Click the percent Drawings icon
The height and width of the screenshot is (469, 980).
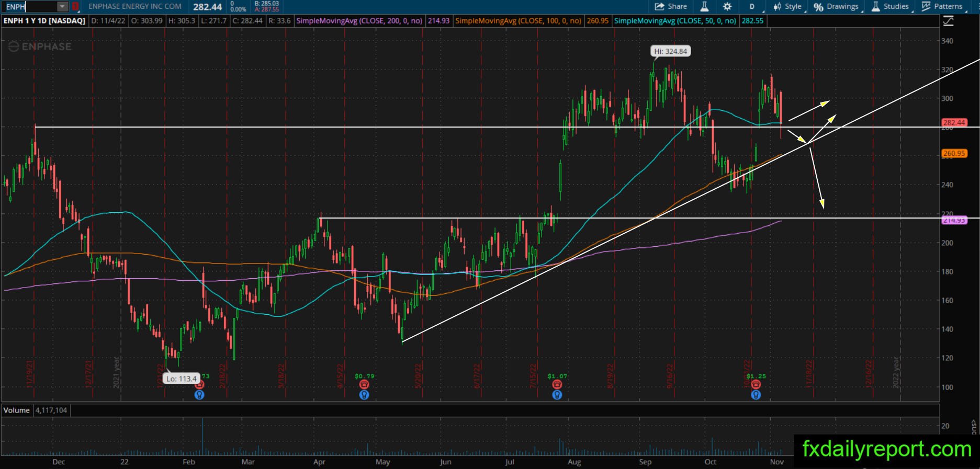click(x=818, y=7)
